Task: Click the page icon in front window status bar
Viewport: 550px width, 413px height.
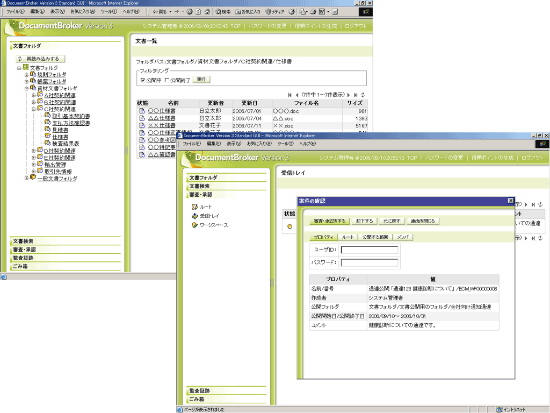Action: (180, 409)
